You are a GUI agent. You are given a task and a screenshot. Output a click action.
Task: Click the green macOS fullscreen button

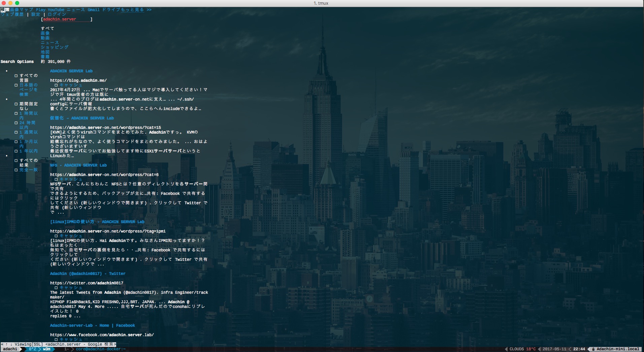coord(17,3)
